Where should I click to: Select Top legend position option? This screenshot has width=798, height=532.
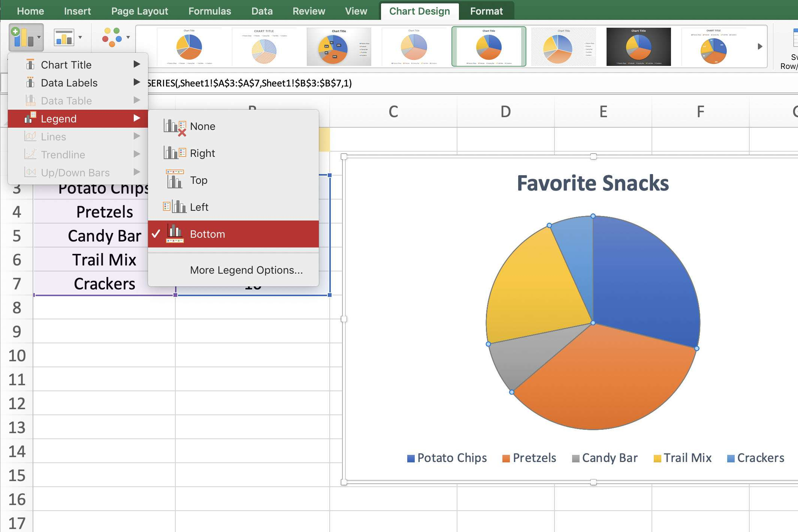[x=199, y=179]
